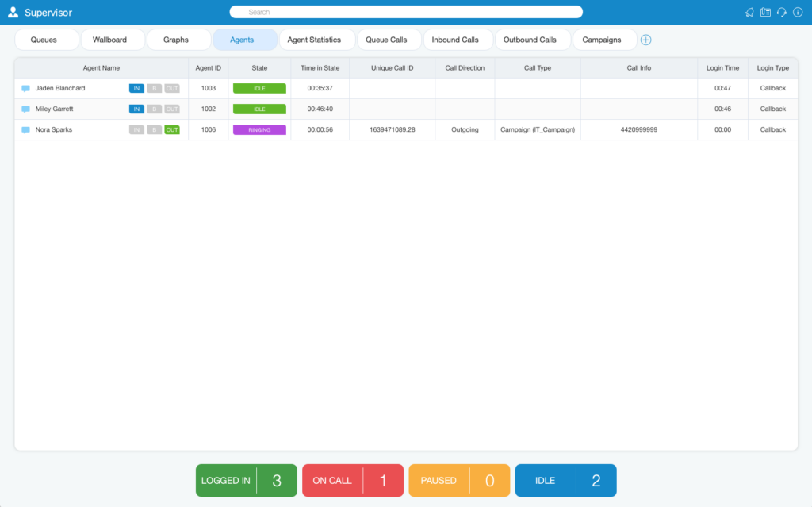
Task: Switch to the Wallboard tab
Action: coord(109,40)
